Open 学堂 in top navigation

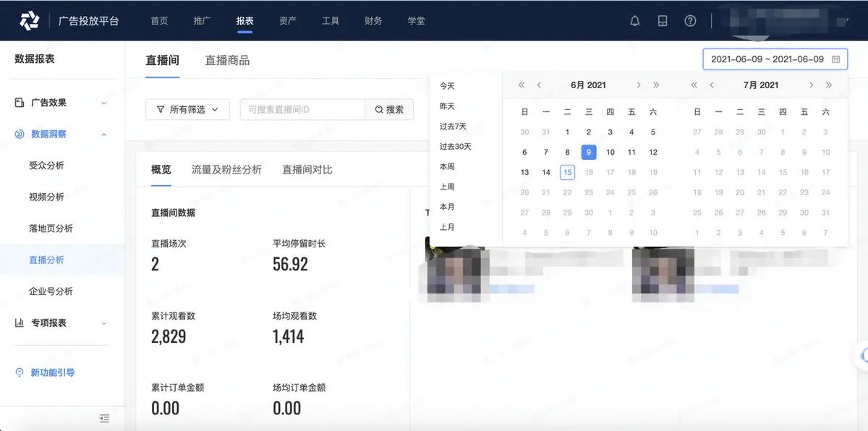pyautogui.click(x=416, y=21)
